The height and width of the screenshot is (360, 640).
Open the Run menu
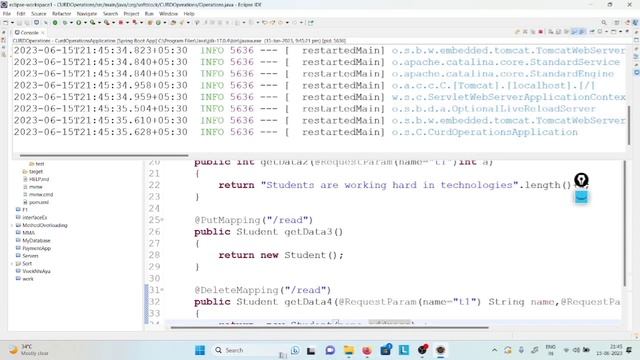coord(149,13)
